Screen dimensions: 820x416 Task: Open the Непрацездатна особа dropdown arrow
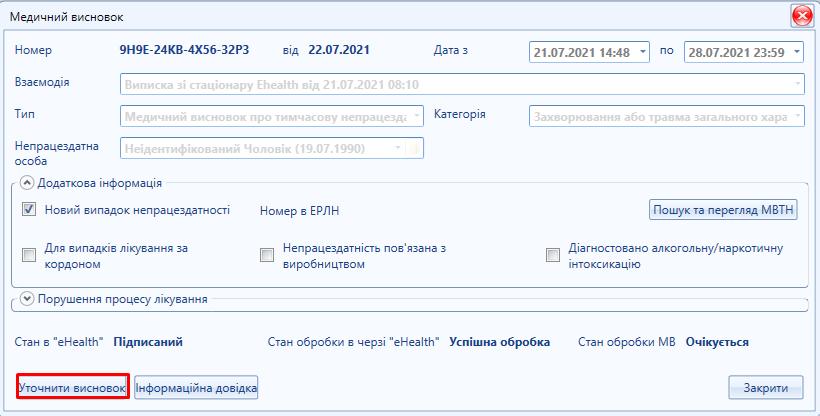click(x=398, y=149)
